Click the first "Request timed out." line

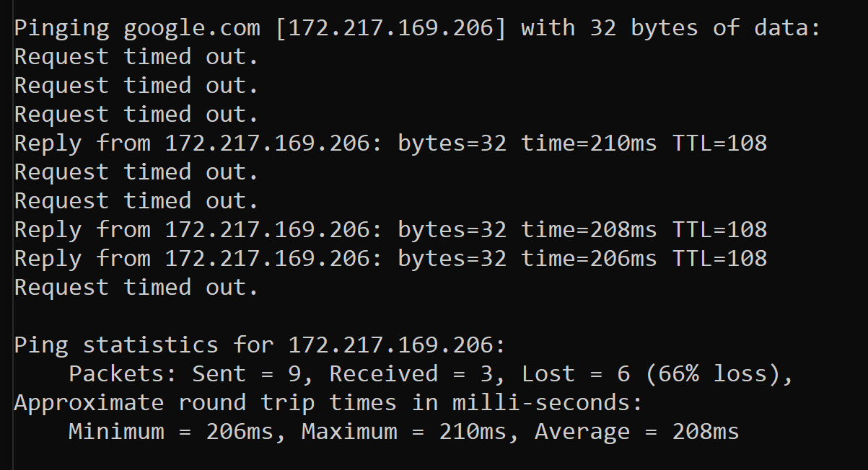[x=136, y=57]
